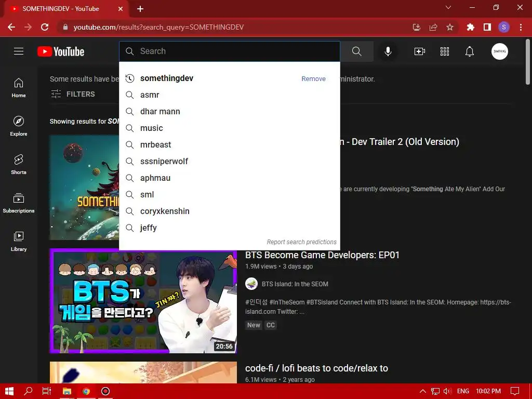
Task: Open the notifications bell
Action: [469, 51]
